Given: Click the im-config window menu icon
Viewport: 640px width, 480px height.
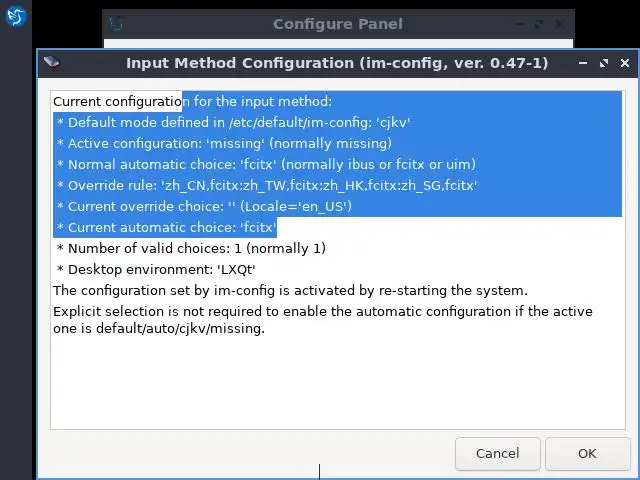Looking at the screenshot, I should 52,63.
